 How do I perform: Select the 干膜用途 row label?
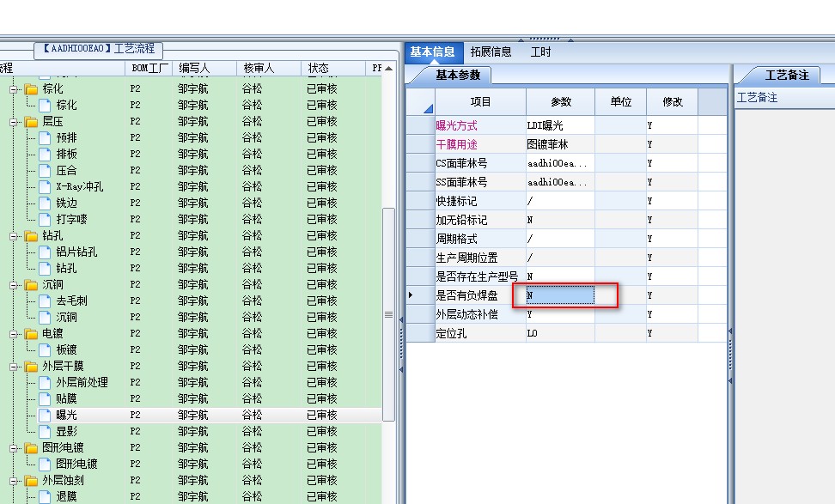click(x=456, y=145)
